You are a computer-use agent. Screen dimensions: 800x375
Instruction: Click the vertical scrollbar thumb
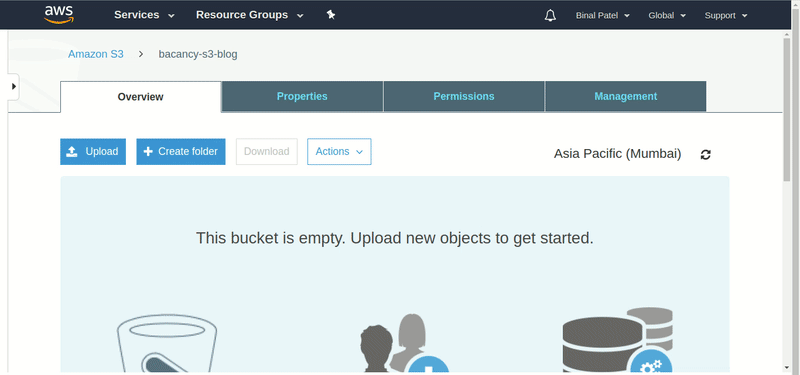787,109
